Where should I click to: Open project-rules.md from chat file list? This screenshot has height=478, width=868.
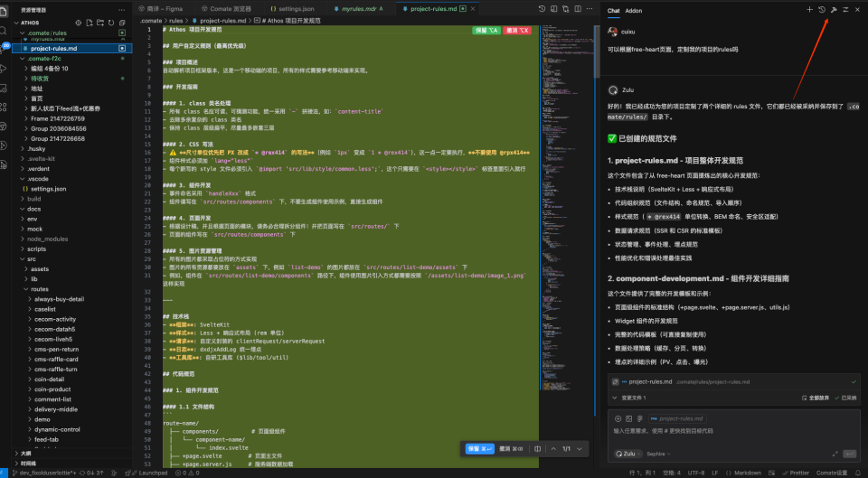click(x=650, y=381)
